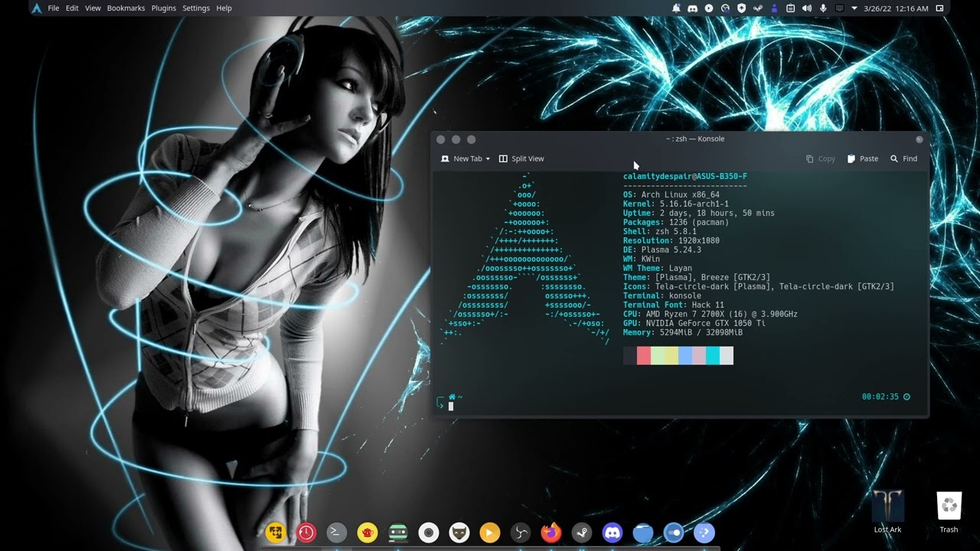This screenshot has width=980, height=551.
Task: Open the Plugins menu
Action: click(x=164, y=8)
